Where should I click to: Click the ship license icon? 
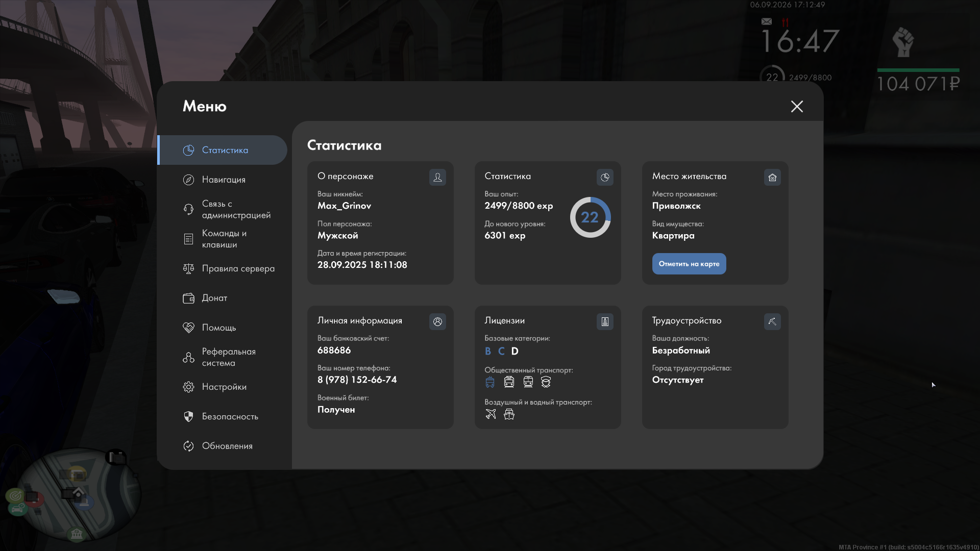509,414
